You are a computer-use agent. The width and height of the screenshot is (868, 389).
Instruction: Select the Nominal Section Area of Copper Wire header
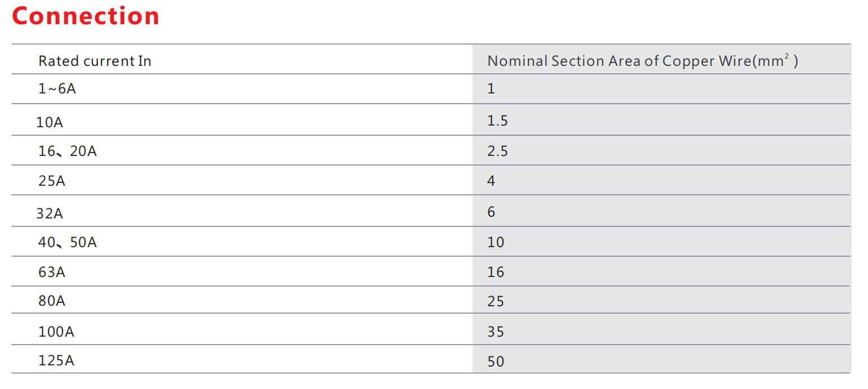click(x=643, y=61)
